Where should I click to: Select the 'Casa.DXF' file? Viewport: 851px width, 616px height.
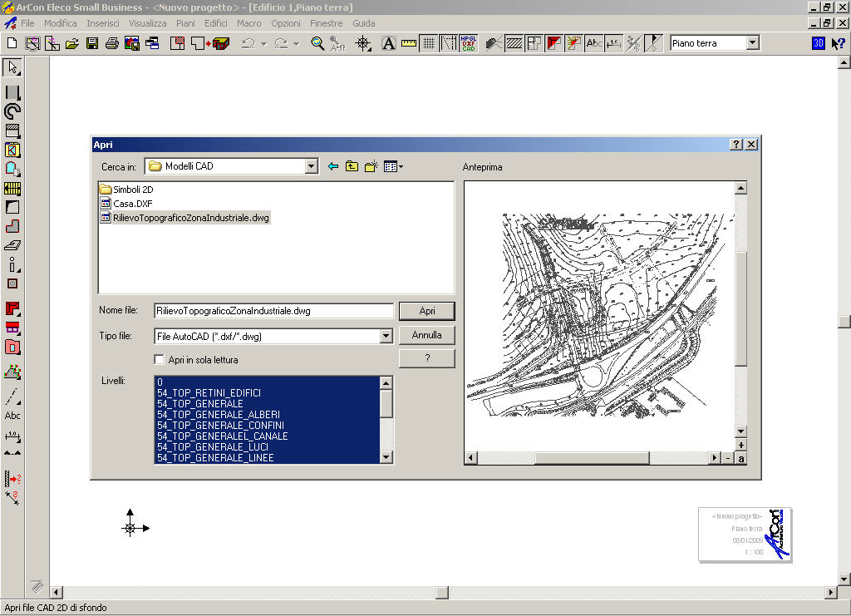126,204
